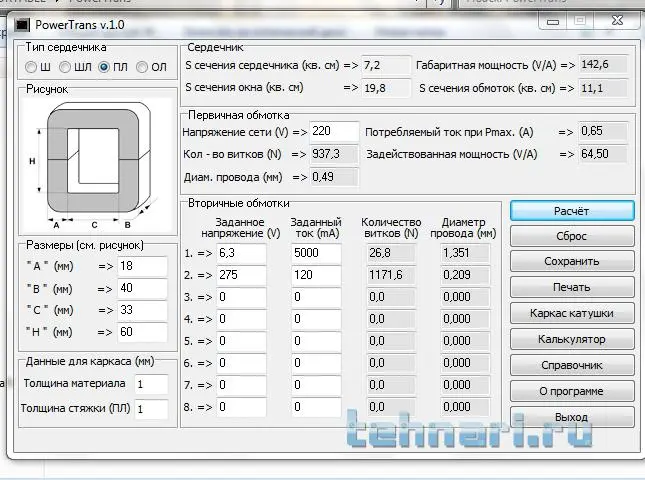Select the ОЛ core type option

pos(142,67)
